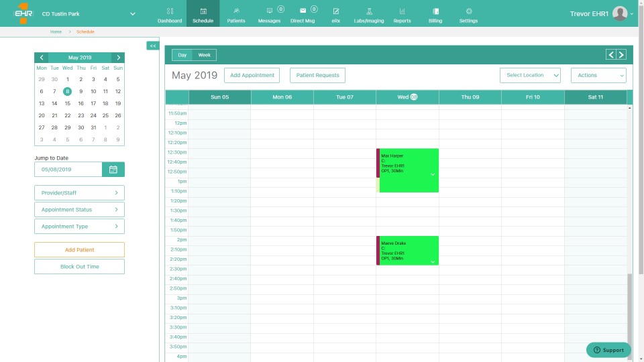644x362 pixels.
Task: Open Max Harper appointment block
Action: point(407,170)
